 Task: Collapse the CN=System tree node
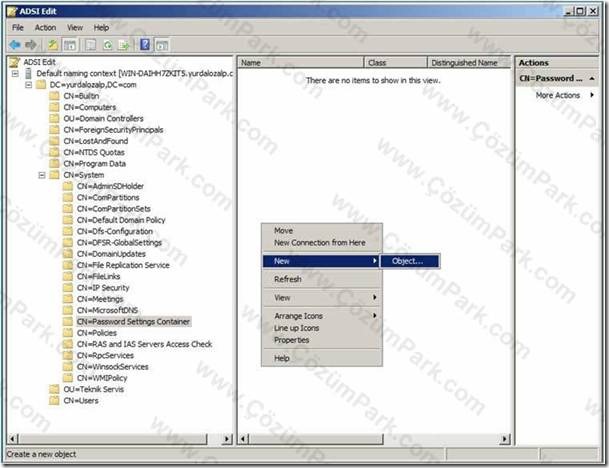coord(42,175)
